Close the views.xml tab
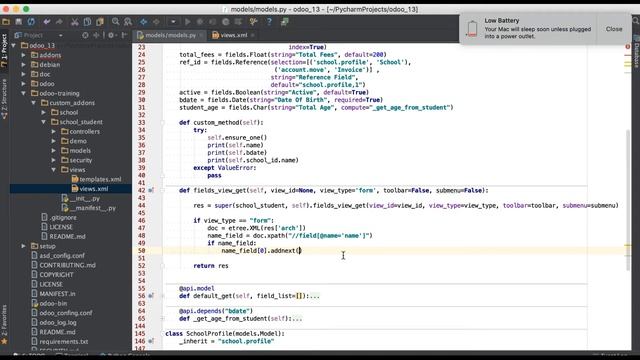The height and width of the screenshot is (360, 640). click(x=253, y=36)
